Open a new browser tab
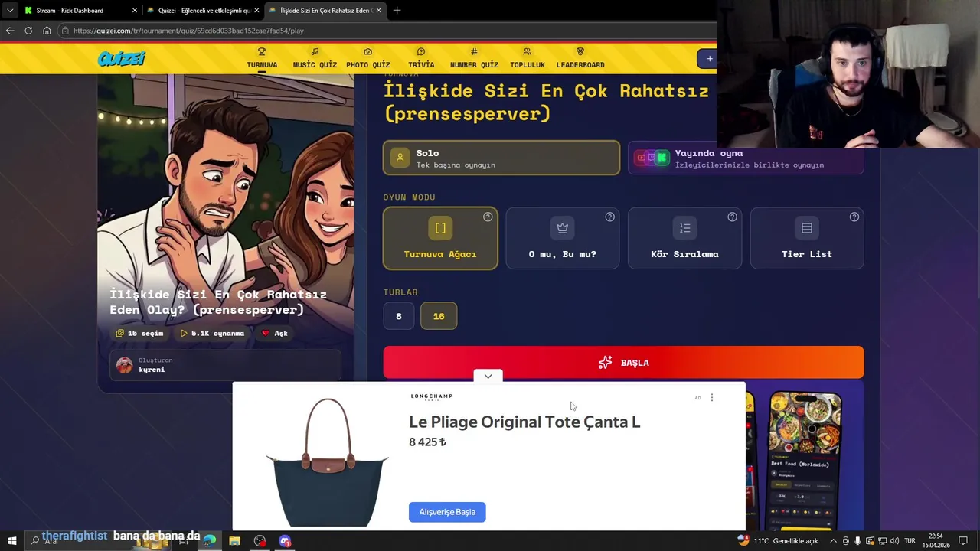 pos(397,11)
